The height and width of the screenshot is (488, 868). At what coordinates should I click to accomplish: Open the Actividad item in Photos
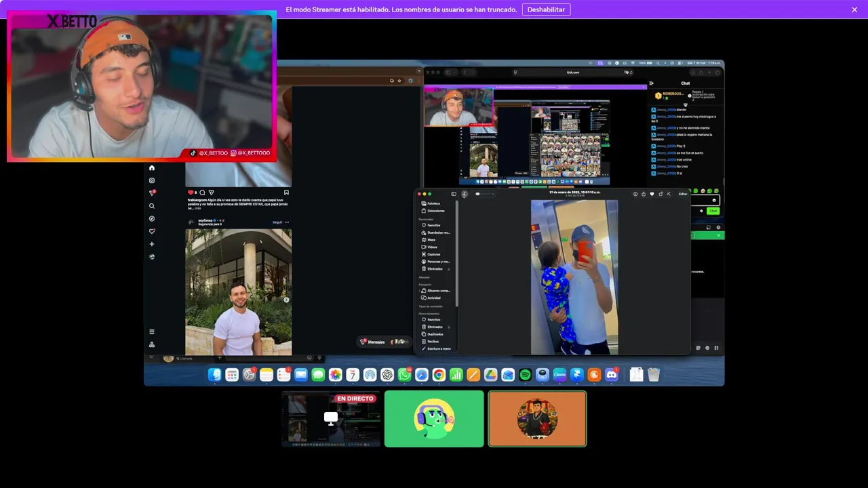click(x=431, y=298)
